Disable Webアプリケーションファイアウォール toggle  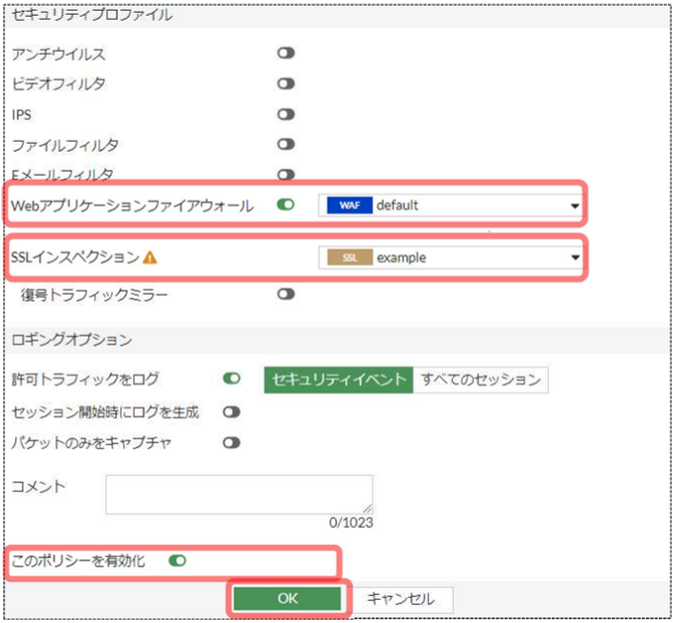click(286, 205)
